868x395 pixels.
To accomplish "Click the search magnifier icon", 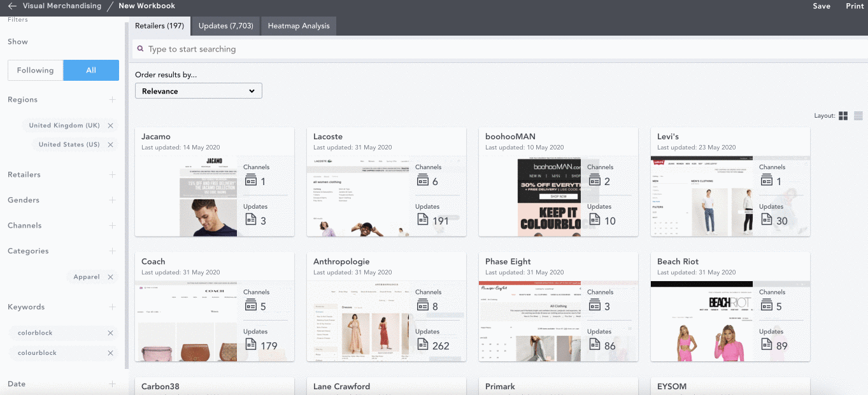I will [140, 48].
